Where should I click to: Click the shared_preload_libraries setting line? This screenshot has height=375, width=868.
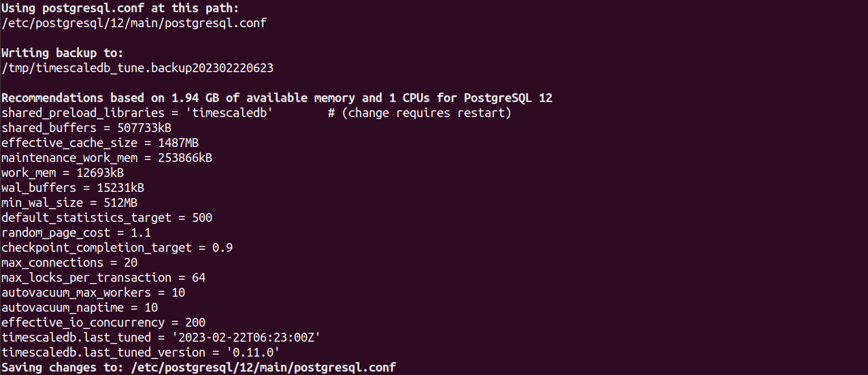click(256, 113)
